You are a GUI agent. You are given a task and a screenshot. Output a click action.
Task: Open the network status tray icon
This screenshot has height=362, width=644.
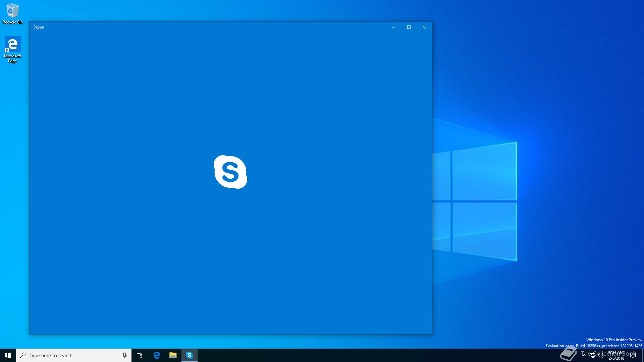(x=593, y=356)
